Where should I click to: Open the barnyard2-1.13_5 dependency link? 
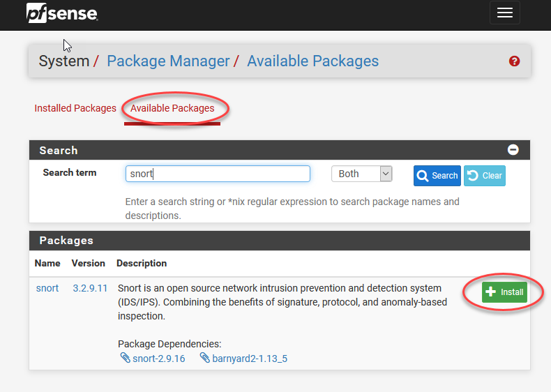click(x=250, y=359)
